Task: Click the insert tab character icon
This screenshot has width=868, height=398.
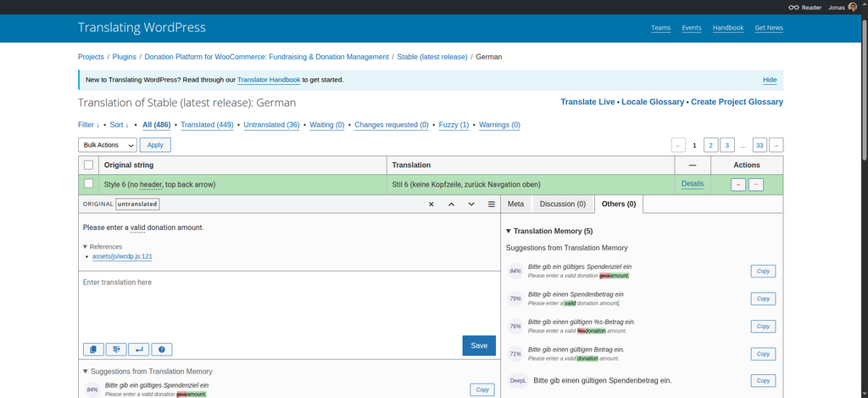Action: 116,350
